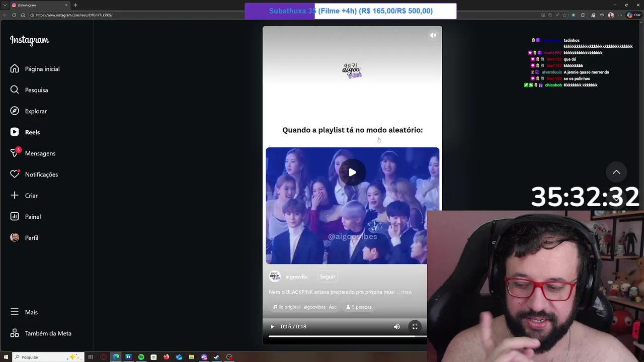Go to previous reel with up arrow
This screenshot has height=362, width=644.
616,172
